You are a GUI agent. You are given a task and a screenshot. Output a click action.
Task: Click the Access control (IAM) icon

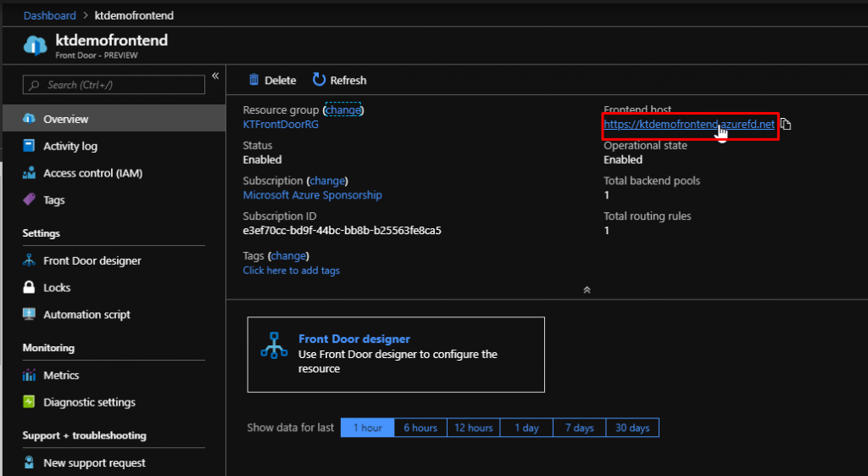coord(29,173)
